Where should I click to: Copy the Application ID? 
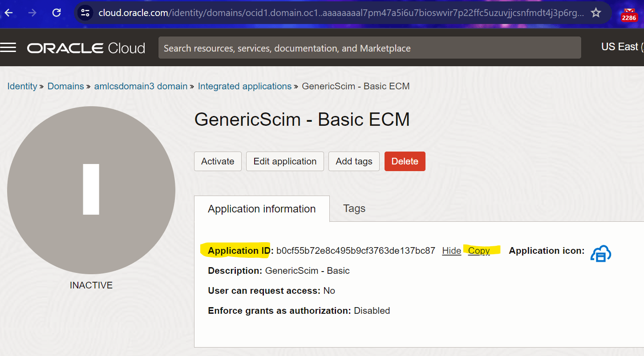click(479, 251)
